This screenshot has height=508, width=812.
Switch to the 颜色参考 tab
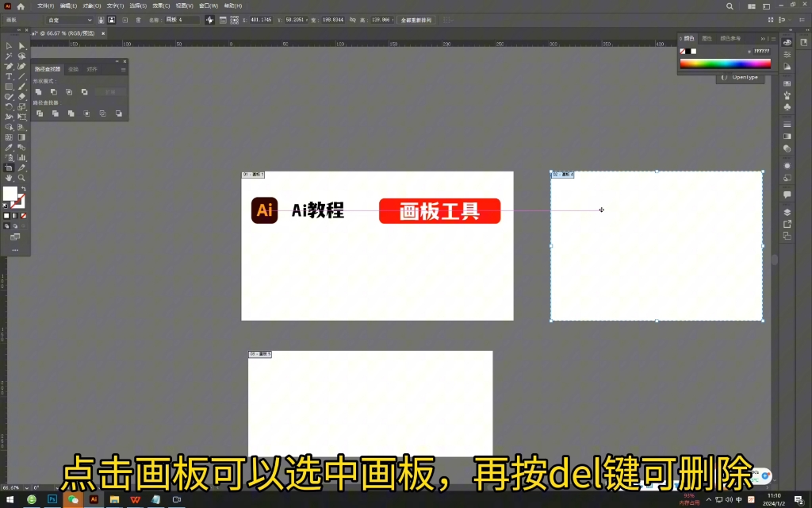(730, 39)
